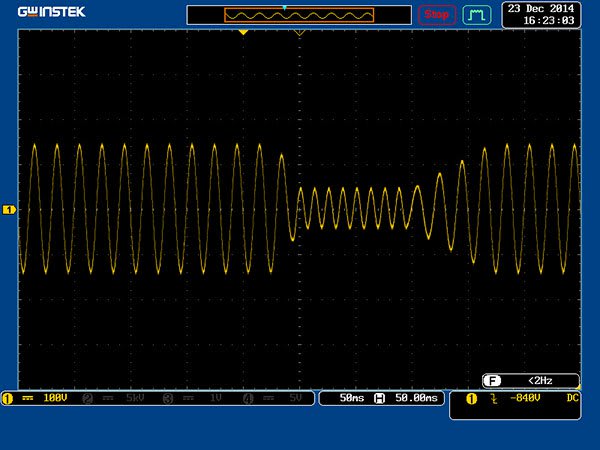The image size is (600, 450).
Task: Click the dimmed channel 3 badge
Action: coord(168,399)
